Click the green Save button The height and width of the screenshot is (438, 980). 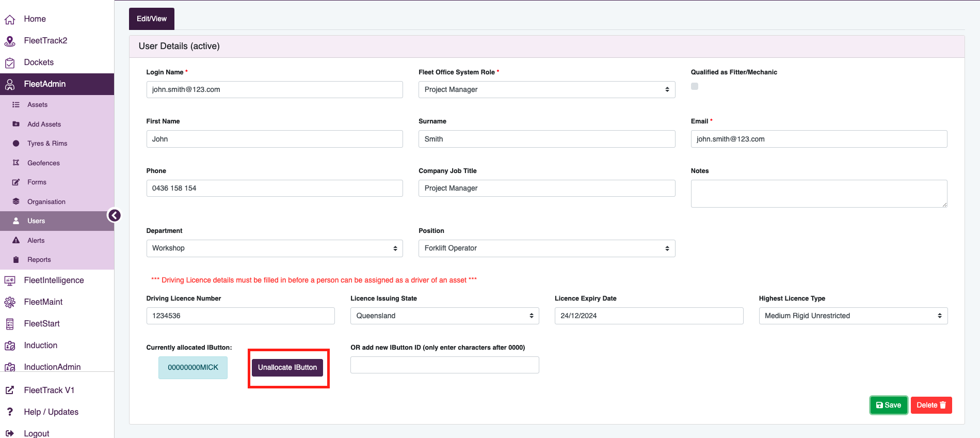point(889,405)
